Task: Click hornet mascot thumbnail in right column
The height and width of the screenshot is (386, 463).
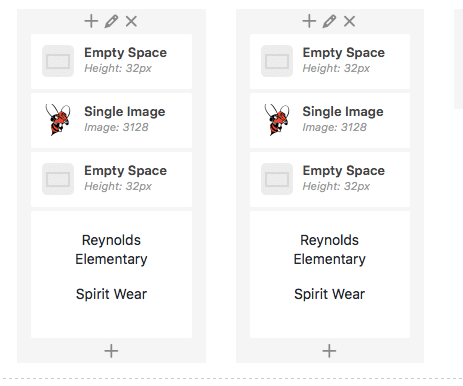Action: pos(277,120)
